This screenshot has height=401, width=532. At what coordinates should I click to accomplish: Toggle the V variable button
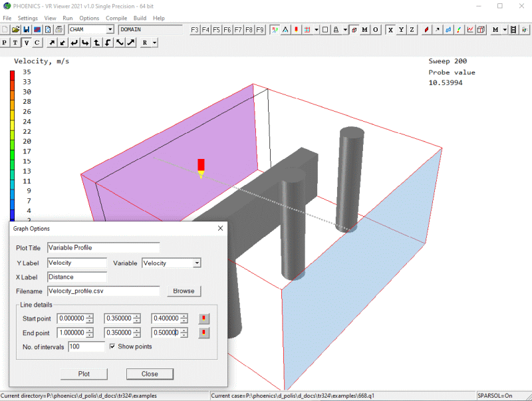pos(26,43)
